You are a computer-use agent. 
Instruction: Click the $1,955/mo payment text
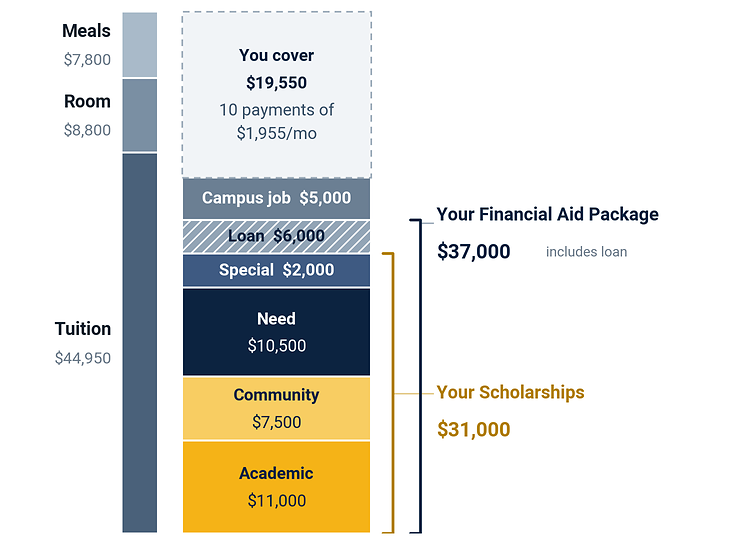point(277,133)
